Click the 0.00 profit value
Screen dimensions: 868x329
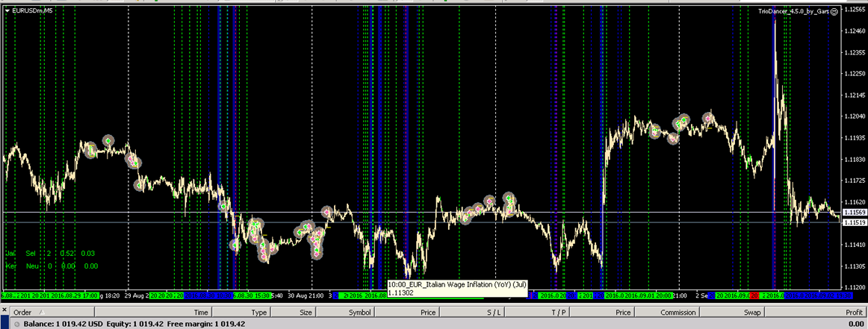856,324
